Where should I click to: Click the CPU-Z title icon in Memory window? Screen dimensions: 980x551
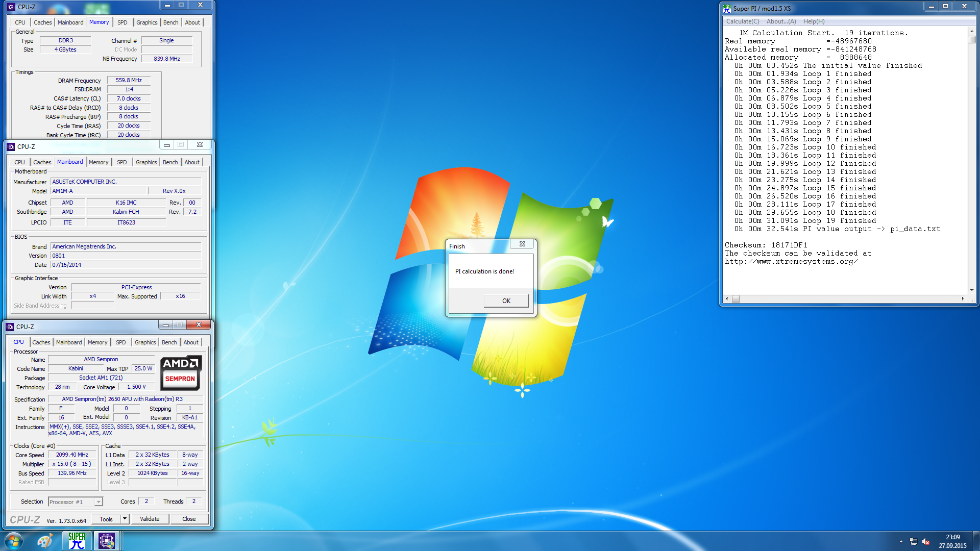[x=11, y=7]
